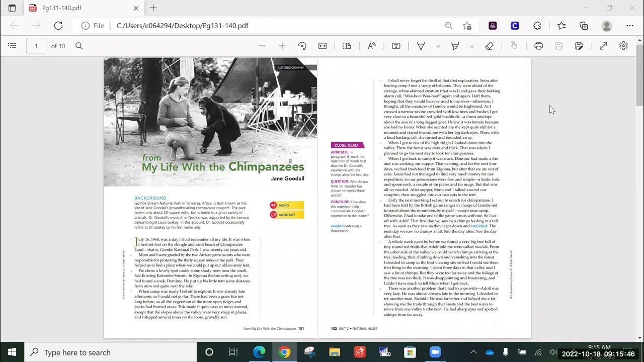Open the Windows Start menu
Image resolution: width=644 pixels, height=362 pixels.
point(12,352)
